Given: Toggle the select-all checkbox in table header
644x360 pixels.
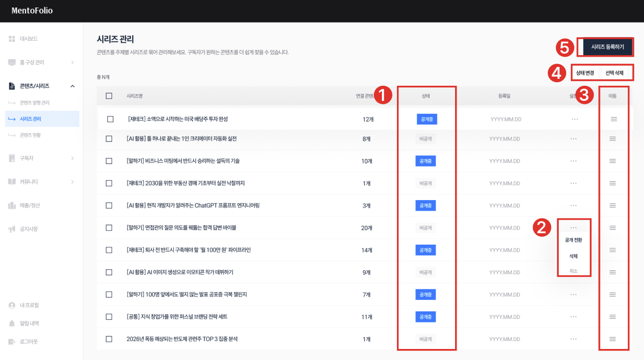Looking at the screenshot, I should coord(109,96).
